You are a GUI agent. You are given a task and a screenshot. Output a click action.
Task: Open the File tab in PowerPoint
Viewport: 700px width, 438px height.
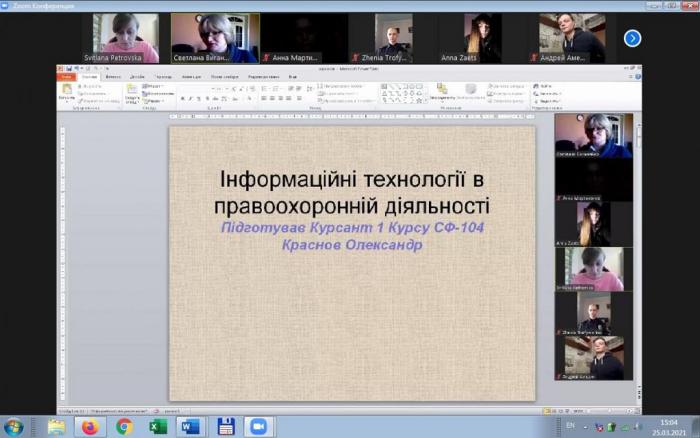(66, 76)
